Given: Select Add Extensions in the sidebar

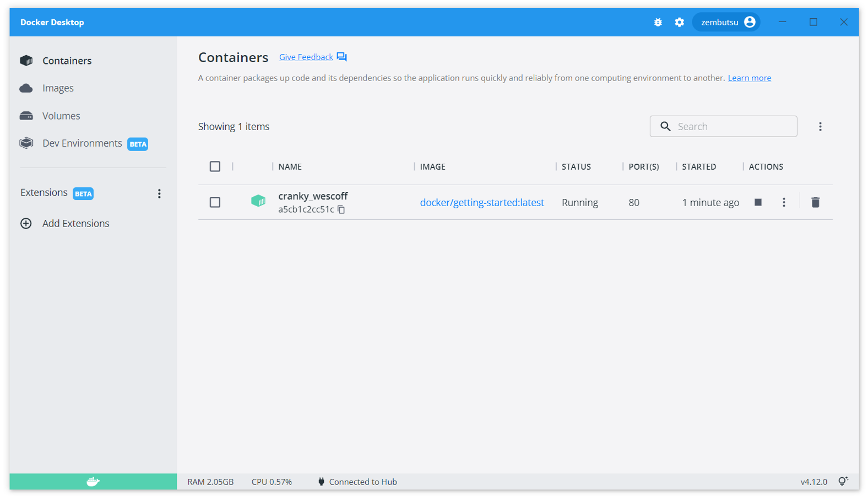Looking at the screenshot, I should pyautogui.click(x=75, y=223).
